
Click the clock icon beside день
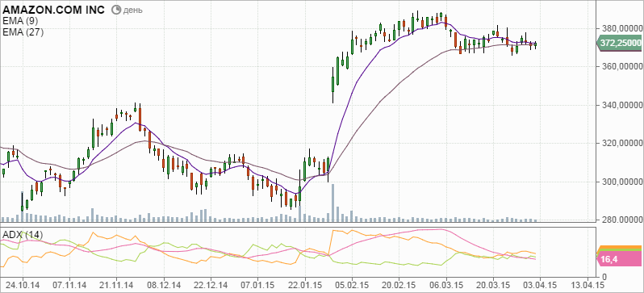pyautogui.click(x=116, y=10)
